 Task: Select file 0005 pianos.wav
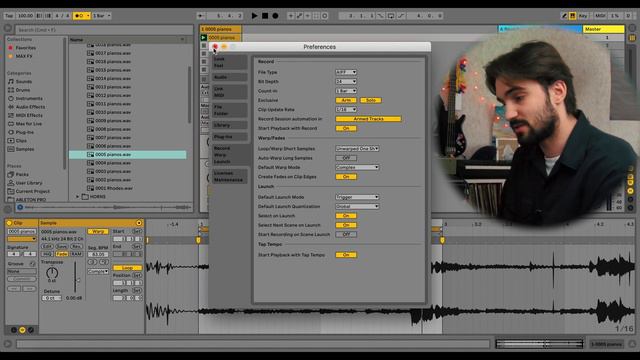[128, 155]
